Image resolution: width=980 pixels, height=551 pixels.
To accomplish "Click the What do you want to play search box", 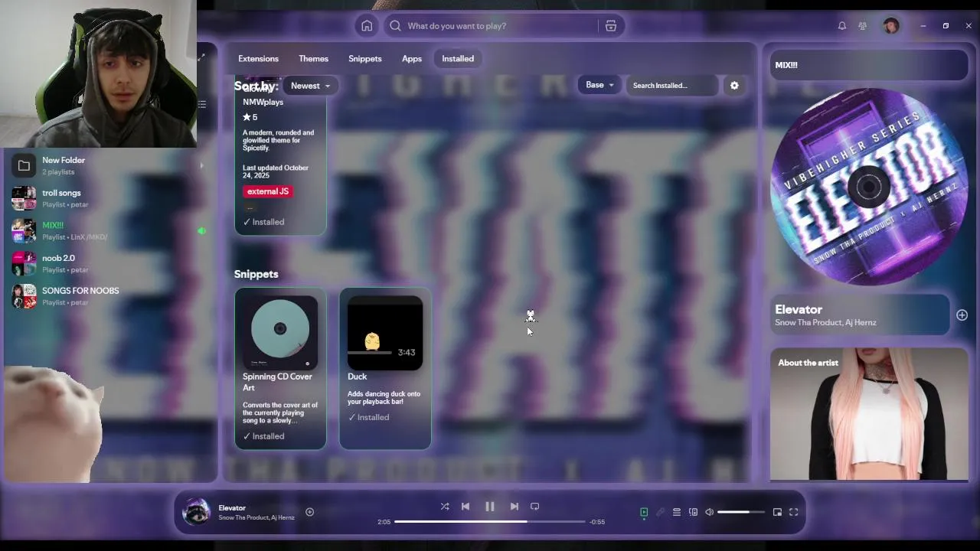I will [x=490, y=26].
